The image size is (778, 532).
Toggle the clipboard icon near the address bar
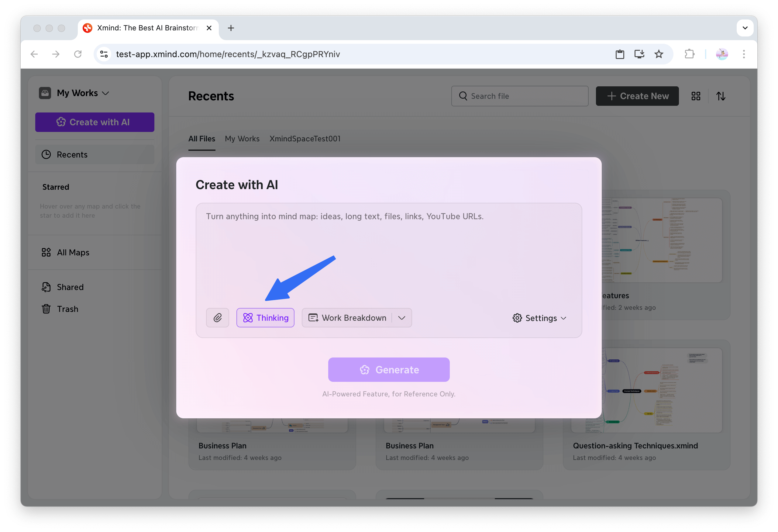[x=620, y=54]
